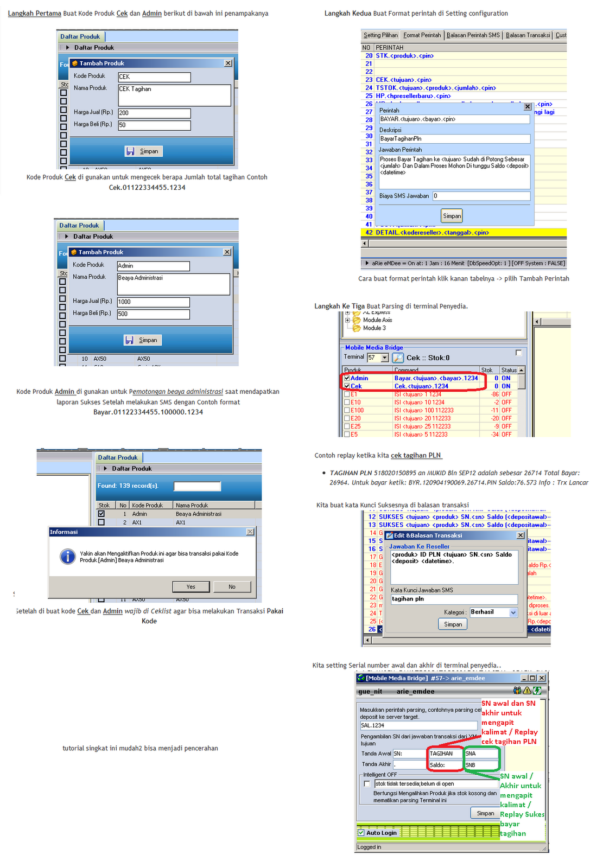
Task: Check the Stok checkbox for the AX1 row
Action: click(101, 522)
